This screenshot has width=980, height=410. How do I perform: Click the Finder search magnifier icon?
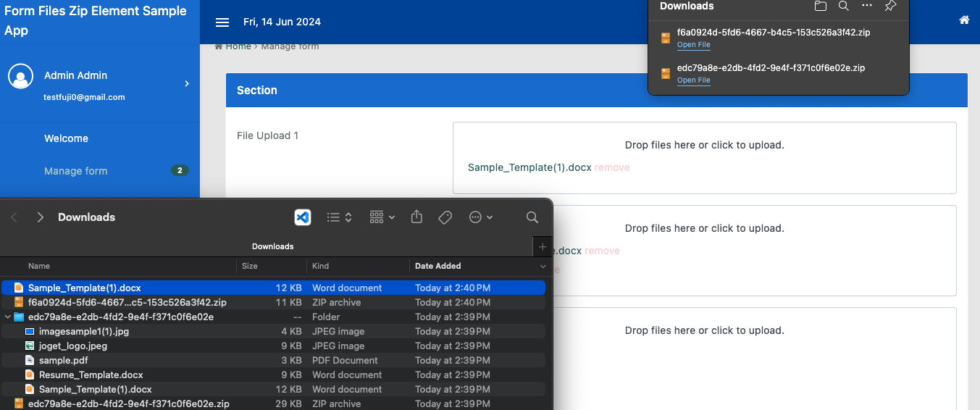tap(532, 217)
